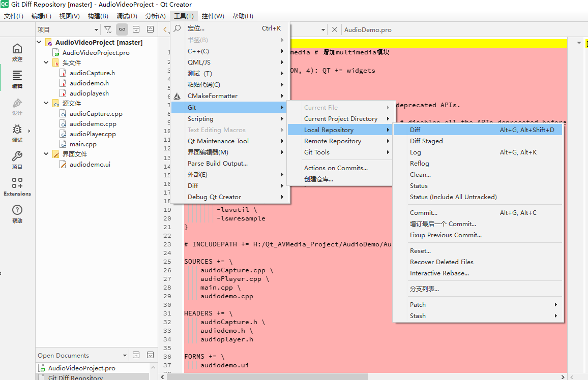This screenshot has height=380, width=588.
Task: Click the horizontal editor scrollbar
Action: pyautogui.click(x=268, y=376)
